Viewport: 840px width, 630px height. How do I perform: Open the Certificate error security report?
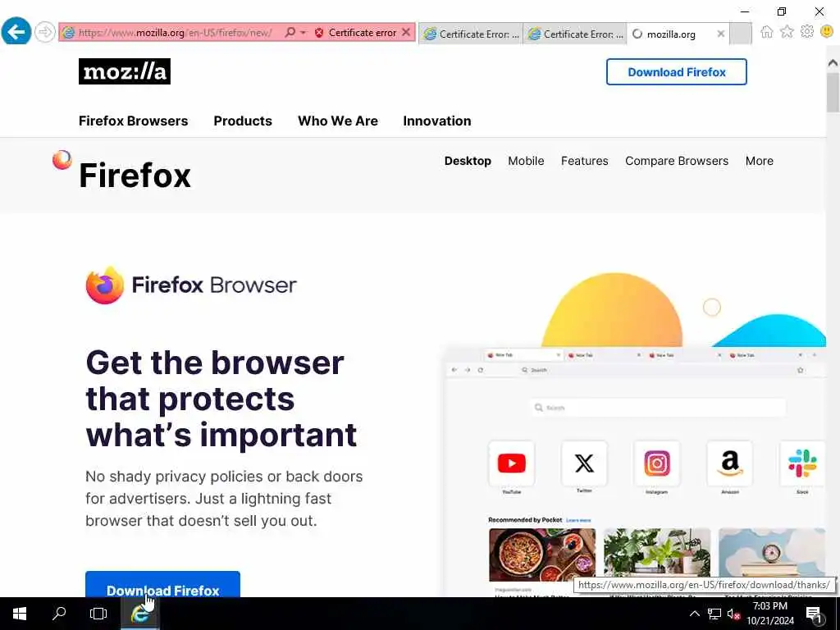point(362,33)
